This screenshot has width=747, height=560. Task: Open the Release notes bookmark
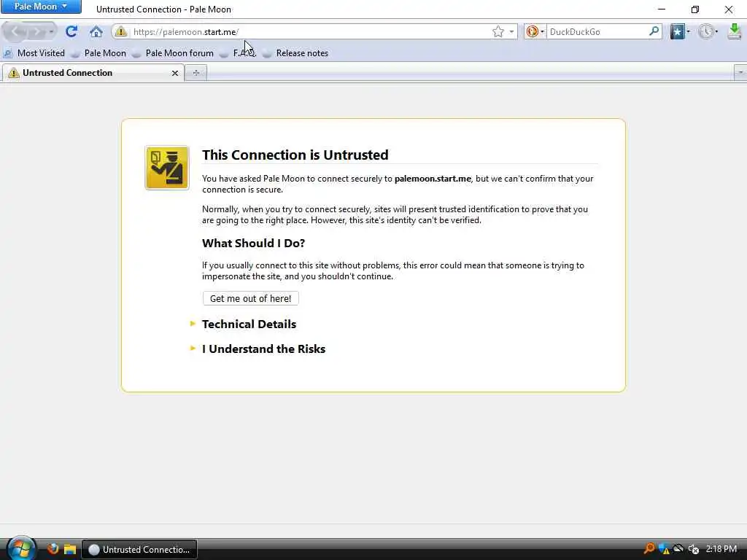(x=296, y=53)
